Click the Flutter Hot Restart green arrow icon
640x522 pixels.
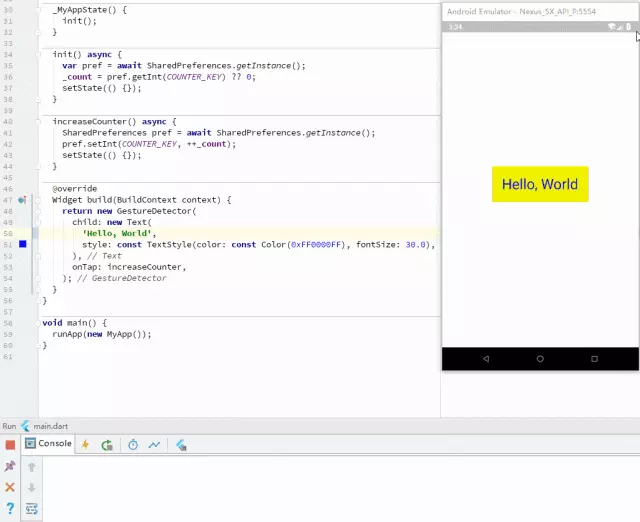pyautogui.click(x=107, y=445)
